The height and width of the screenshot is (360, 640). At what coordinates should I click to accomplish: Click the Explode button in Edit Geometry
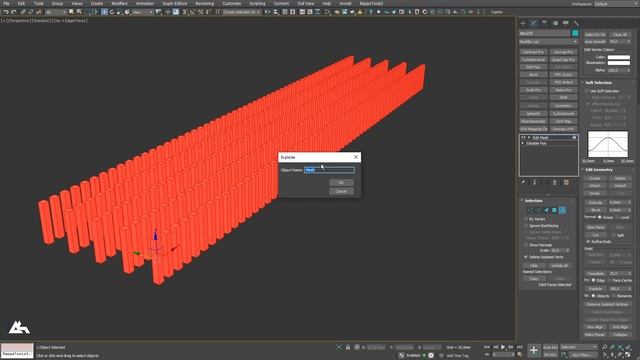pos(595,289)
